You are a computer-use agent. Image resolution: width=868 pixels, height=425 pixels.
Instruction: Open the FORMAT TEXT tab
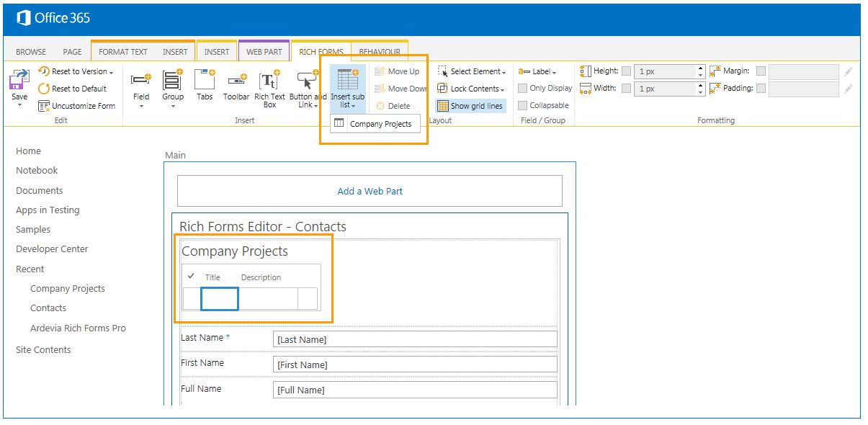pos(123,52)
